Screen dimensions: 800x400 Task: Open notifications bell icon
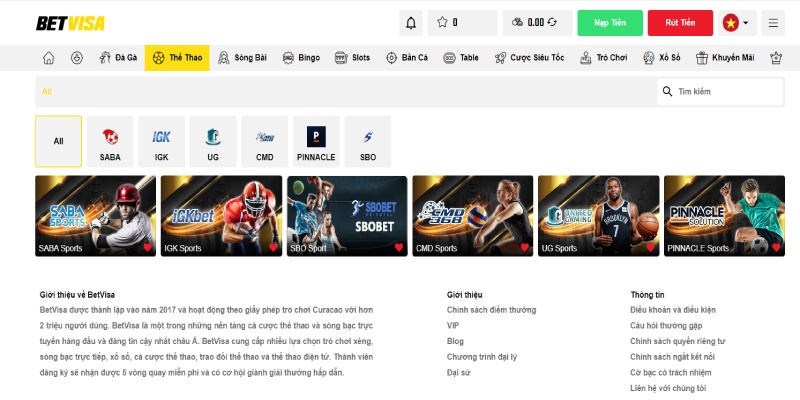point(411,23)
